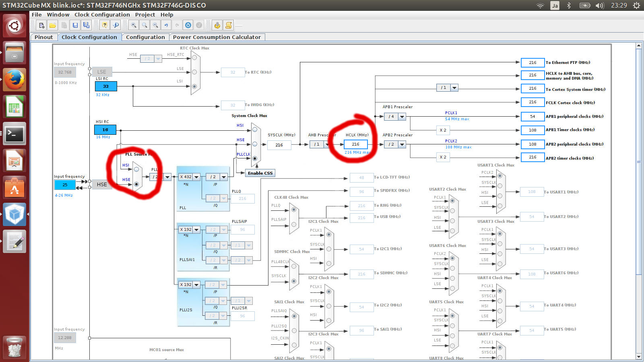Select HSI in PLL Source Mux
This screenshot has height=362, width=644.
[136, 169]
